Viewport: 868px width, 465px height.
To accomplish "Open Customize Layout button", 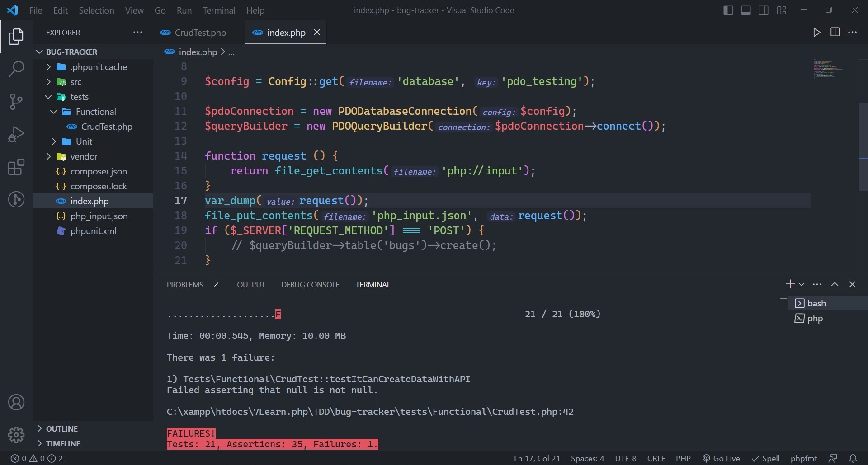I will point(782,10).
